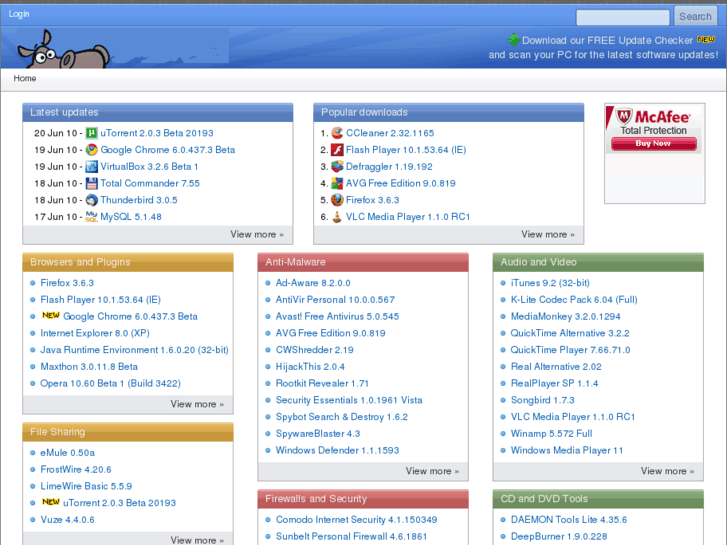This screenshot has height=545, width=727.
Task: Open eMule 0.50a link
Action: 67,453
